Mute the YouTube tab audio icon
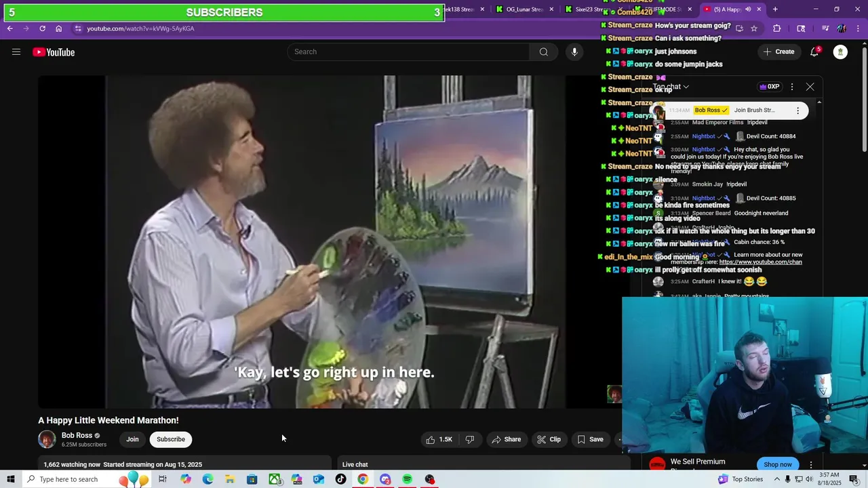 click(x=748, y=9)
